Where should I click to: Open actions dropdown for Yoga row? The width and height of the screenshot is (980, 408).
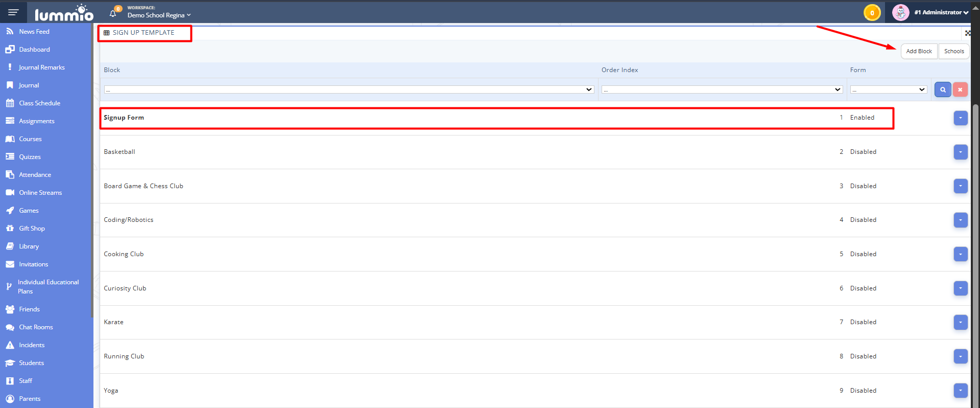pyautogui.click(x=961, y=391)
